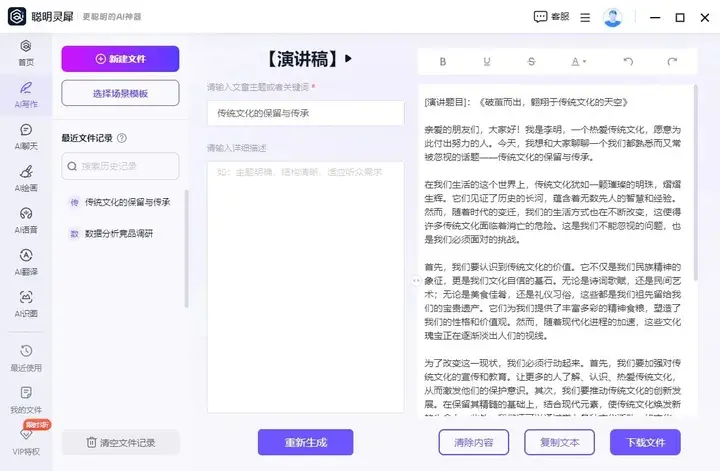Screen dimensions: 720x471
Task: Open 数据分析竞品调研 from recent files
Action: coord(118,233)
